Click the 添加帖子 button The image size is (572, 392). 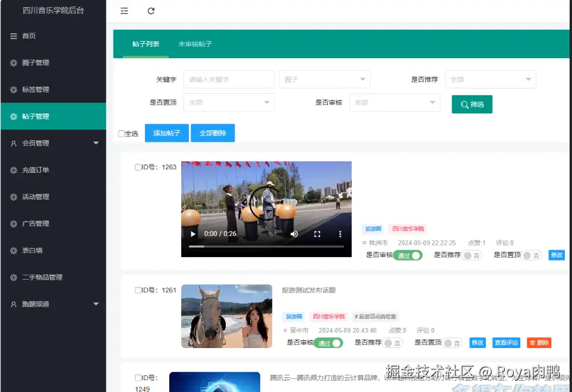(166, 133)
